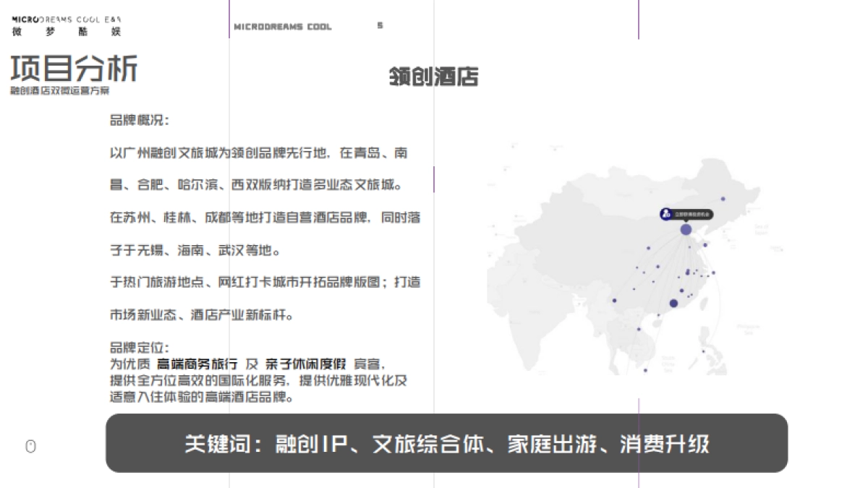Click the dark gray 关键词 keyword banner
Viewport: 868px width, 488px height.
[x=446, y=443]
